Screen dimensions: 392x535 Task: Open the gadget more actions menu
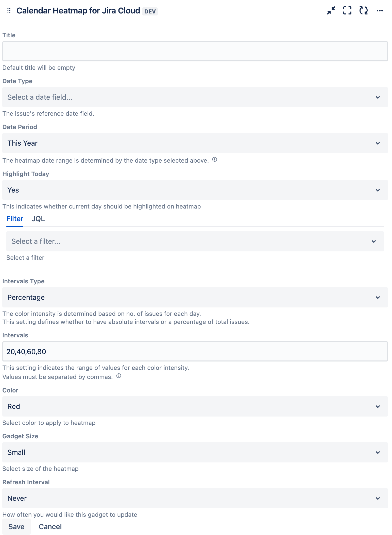pyautogui.click(x=380, y=11)
